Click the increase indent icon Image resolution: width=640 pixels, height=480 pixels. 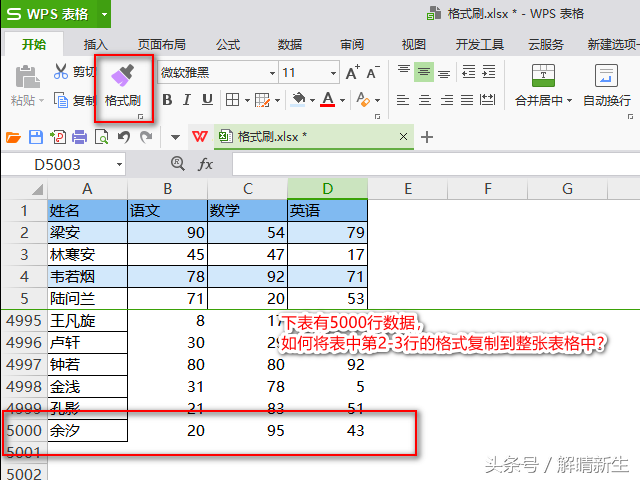[x=489, y=72]
